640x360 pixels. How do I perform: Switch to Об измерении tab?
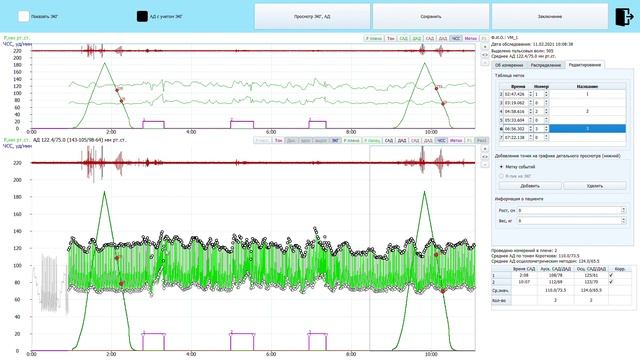click(509, 65)
